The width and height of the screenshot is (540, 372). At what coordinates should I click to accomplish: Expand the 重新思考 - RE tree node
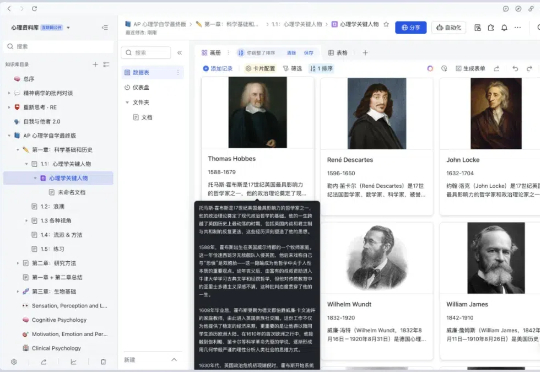tap(9, 107)
